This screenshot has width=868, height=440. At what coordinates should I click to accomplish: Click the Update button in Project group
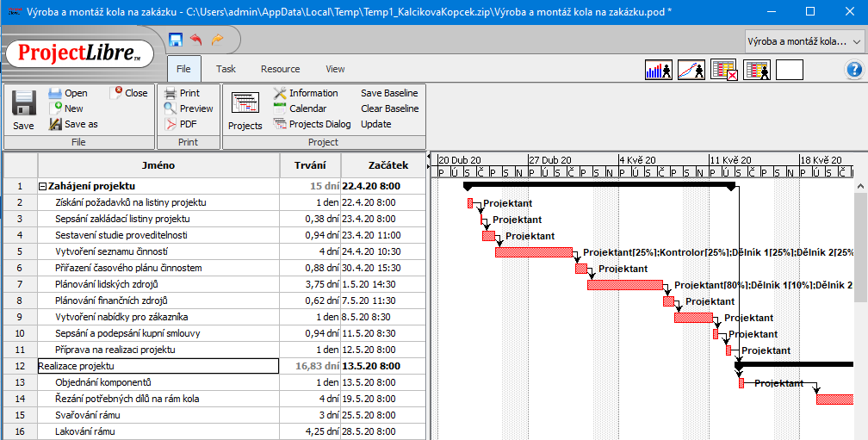point(375,124)
